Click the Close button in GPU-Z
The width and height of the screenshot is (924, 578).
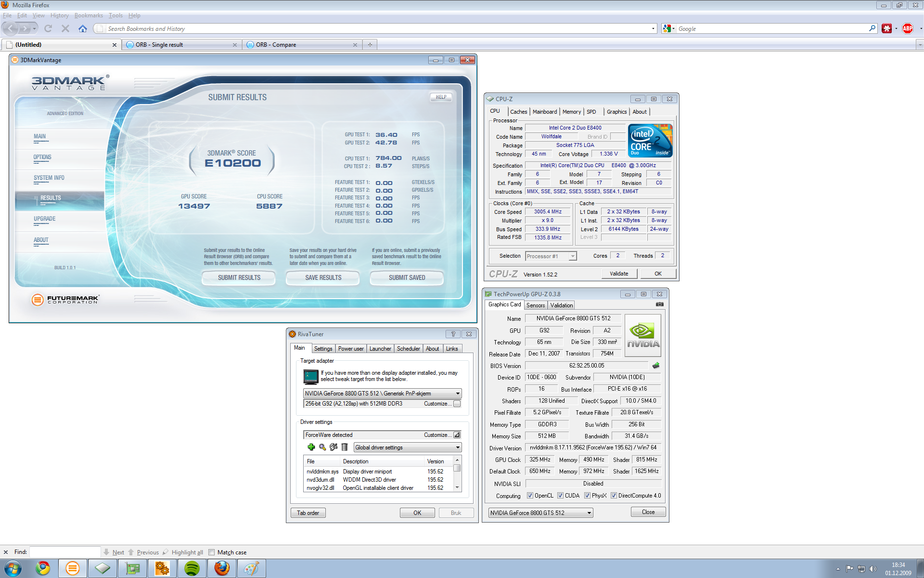(x=648, y=512)
